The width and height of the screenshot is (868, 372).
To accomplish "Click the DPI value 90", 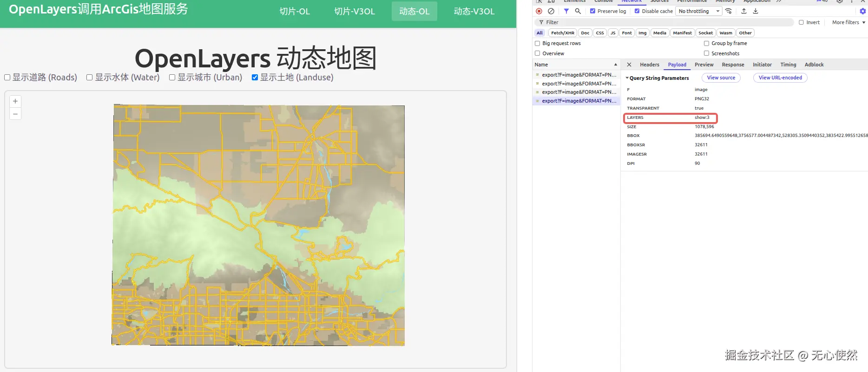I will pyautogui.click(x=697, y=163).
